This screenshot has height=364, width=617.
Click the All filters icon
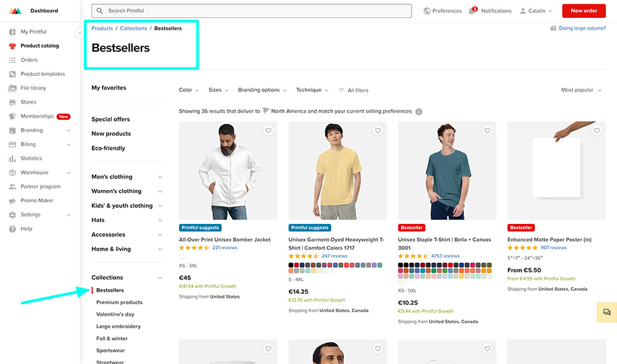pos(342,90)
